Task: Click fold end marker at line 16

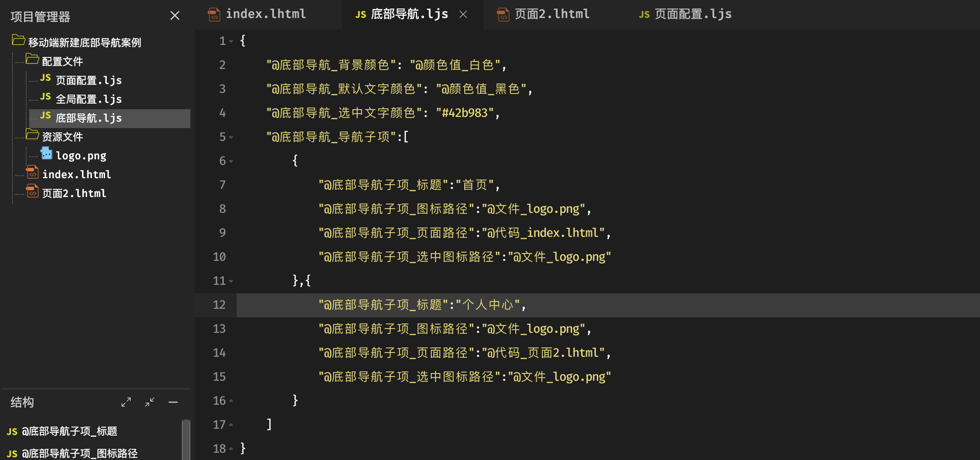Action: (x=231, y=401)
